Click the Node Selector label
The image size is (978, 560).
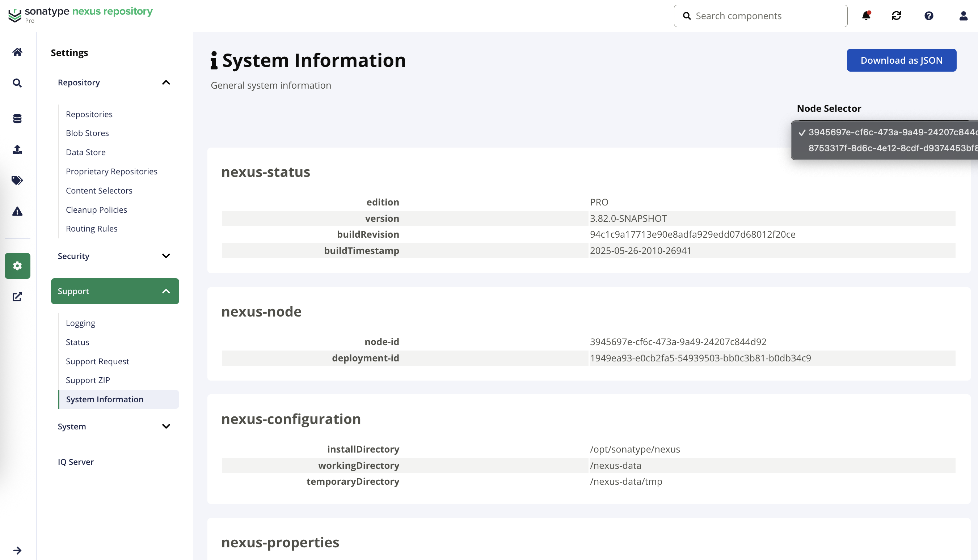click(829, 109)
